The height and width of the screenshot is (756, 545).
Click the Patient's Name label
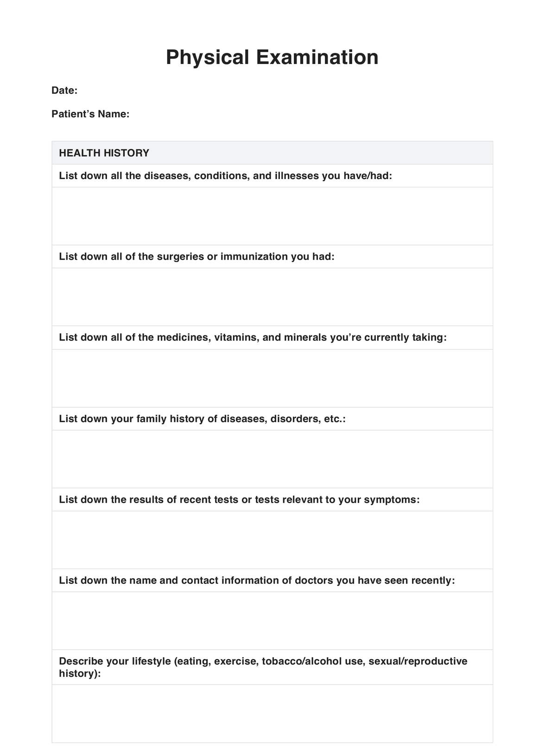[x=90, y=114]
